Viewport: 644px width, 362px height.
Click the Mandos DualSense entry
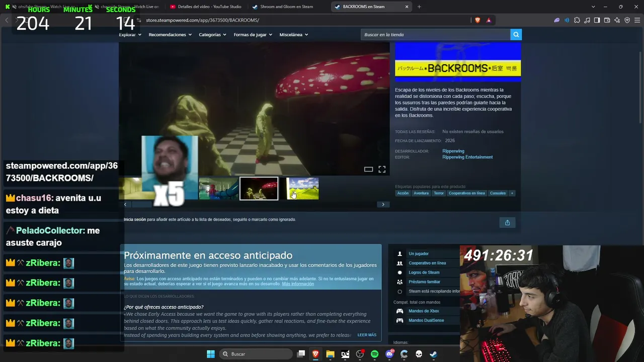coord(426,320)
